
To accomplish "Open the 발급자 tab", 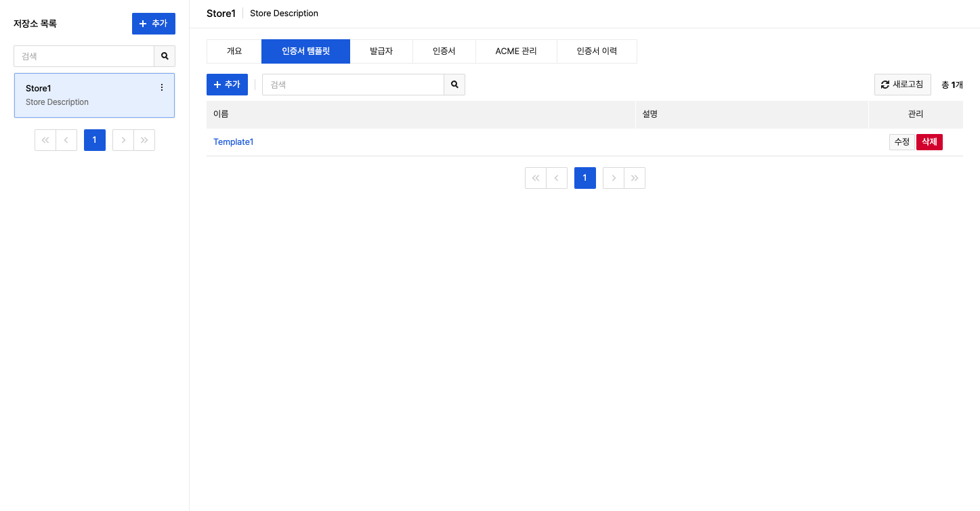I will pyautogui.click(x=381, y=51).
